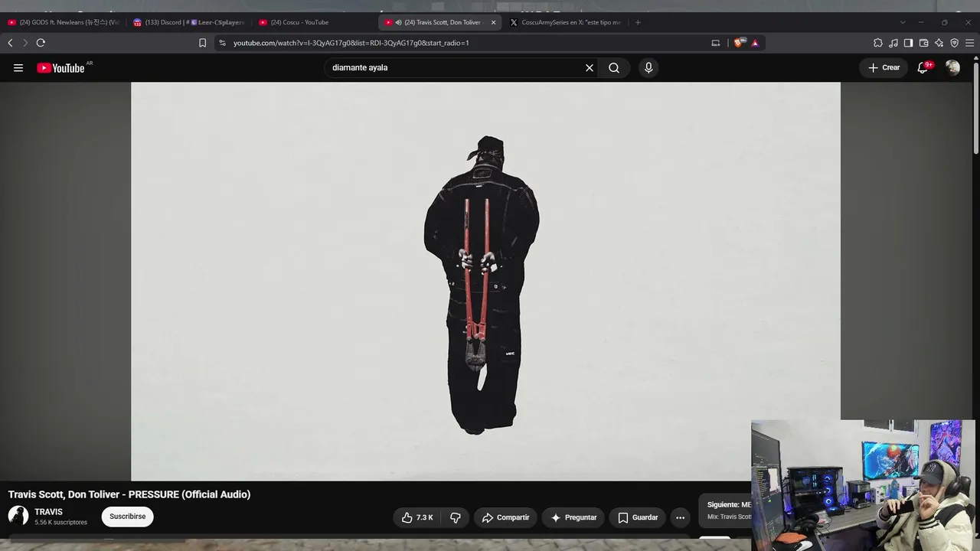The image size is (980, 551).
Task: Open the TRAVIS channel avatar
Action: point(18,516)
